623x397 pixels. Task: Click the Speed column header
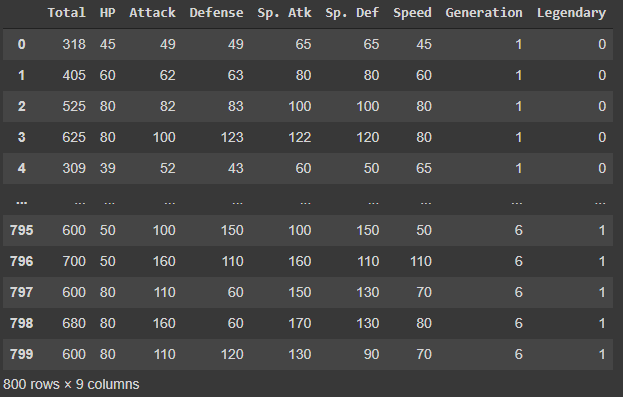[412, 13]
